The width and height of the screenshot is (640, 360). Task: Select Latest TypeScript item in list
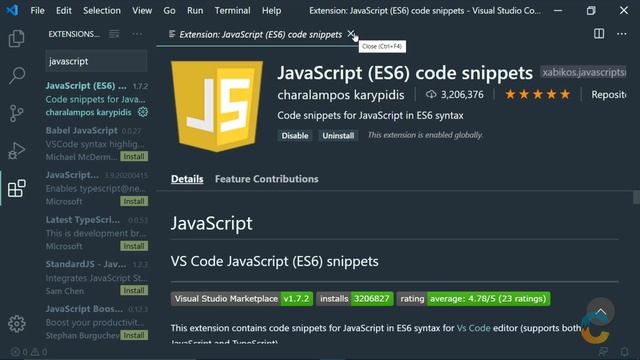(96, 233)
